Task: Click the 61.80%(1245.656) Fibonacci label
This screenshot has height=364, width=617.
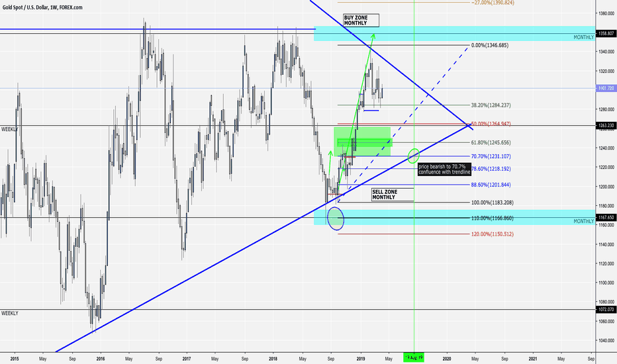Action: (491, 142)
